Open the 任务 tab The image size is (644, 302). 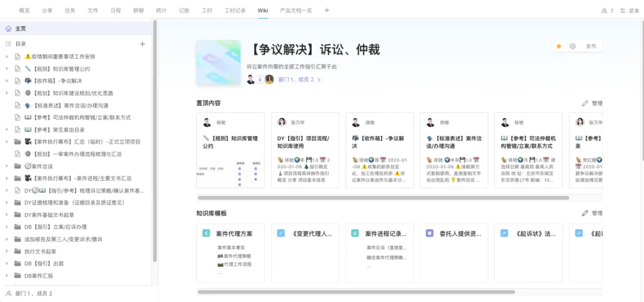(x=70, y=11)
